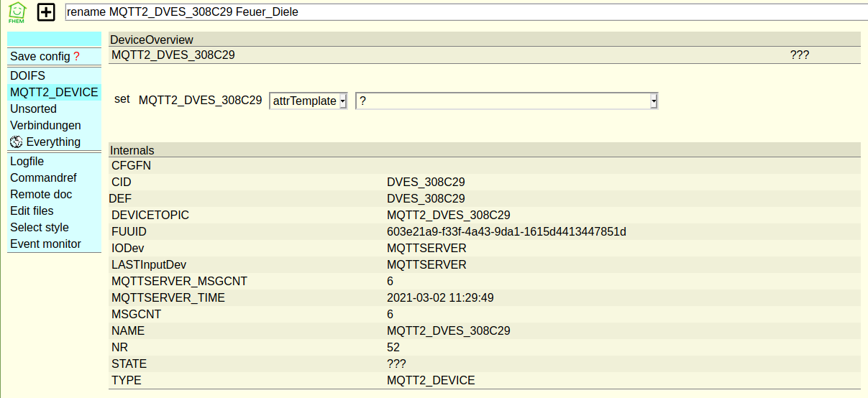Select the MQTT2_DEVICE room entry
Screen dimensions: 868x398
pyautogui.click(x=54, y=92)
